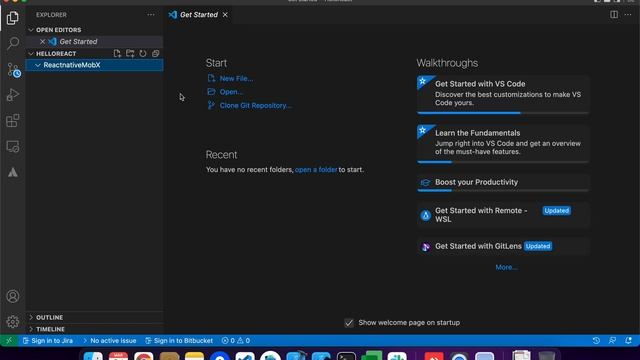
Task: Open the Source Control view
Action: 13,70
